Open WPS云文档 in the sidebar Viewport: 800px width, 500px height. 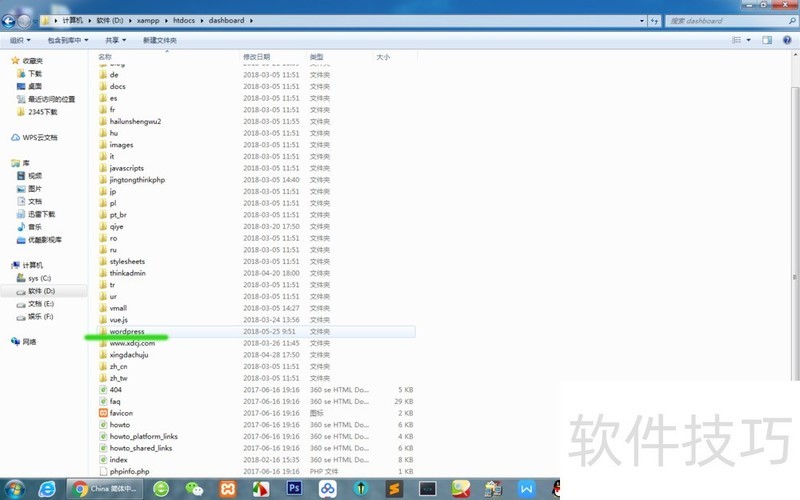pos(34,137)
